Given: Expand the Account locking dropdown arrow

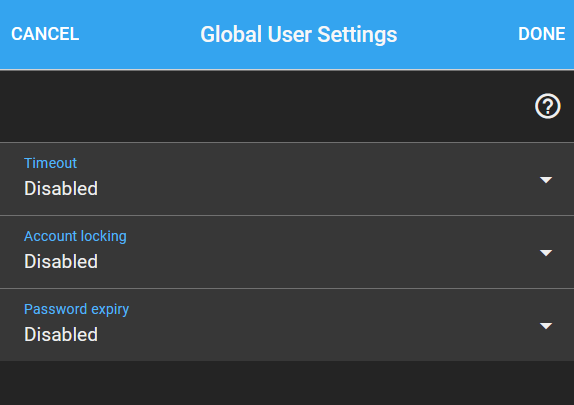Looking at the screenshot, I should pos(546,253).
